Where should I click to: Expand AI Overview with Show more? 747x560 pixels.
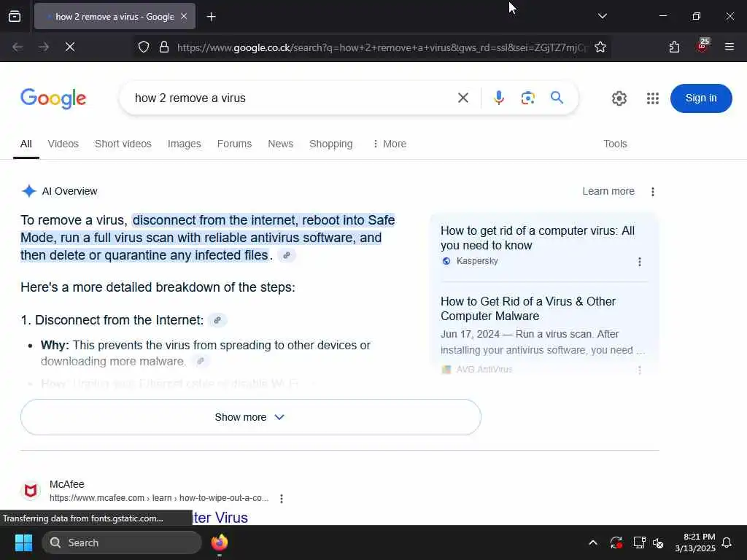click(x=251, y=417)
